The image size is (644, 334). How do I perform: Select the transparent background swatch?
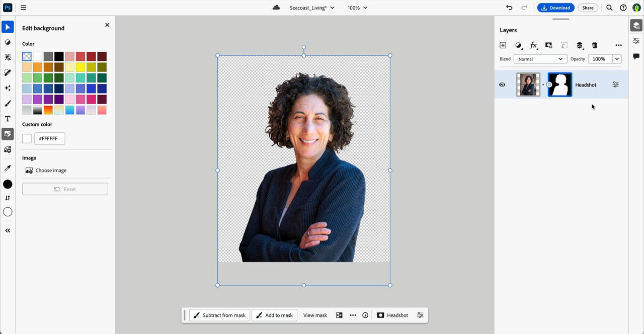click(x=27, y=56)
